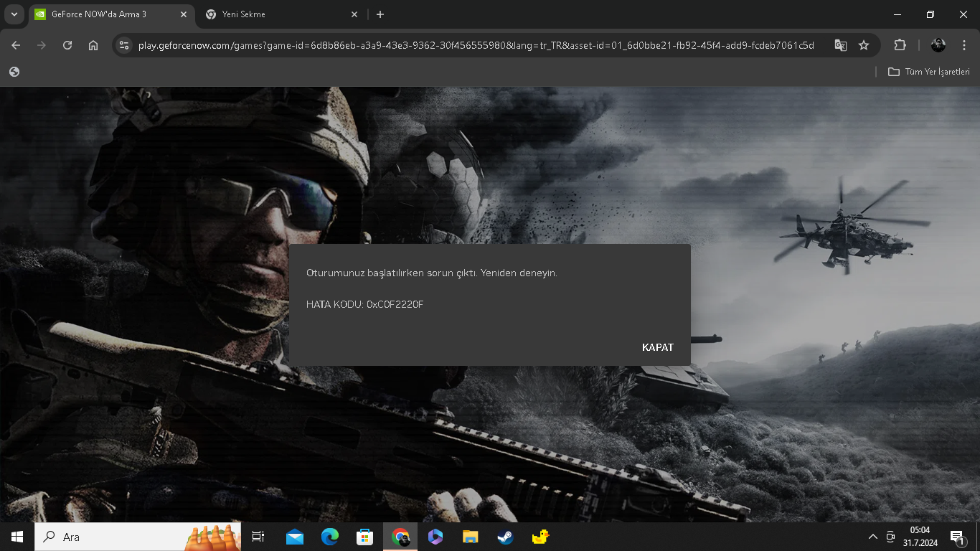This screenshot has height=551, width=980.
Task: Open the Mail app from the taskbar
Action: pyautogui.click(x=294, y=537)
